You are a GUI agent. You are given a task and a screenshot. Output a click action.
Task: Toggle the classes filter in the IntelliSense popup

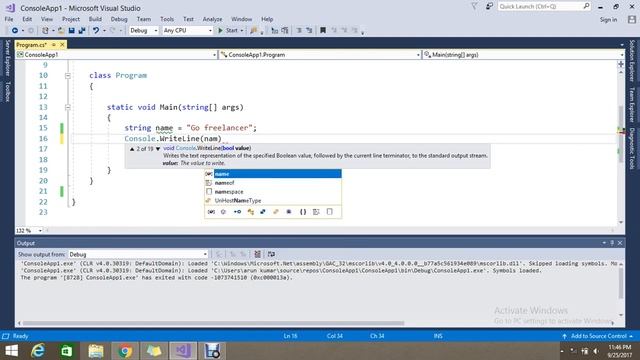tap(251, 212)
